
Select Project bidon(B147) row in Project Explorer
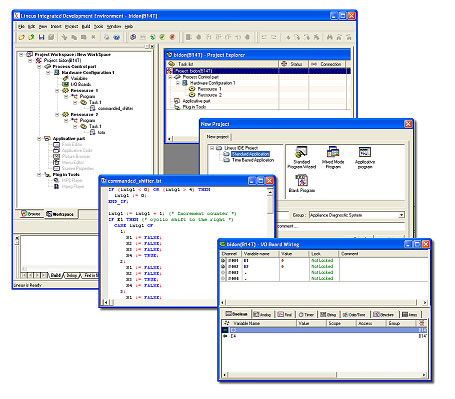pos(258,71)
